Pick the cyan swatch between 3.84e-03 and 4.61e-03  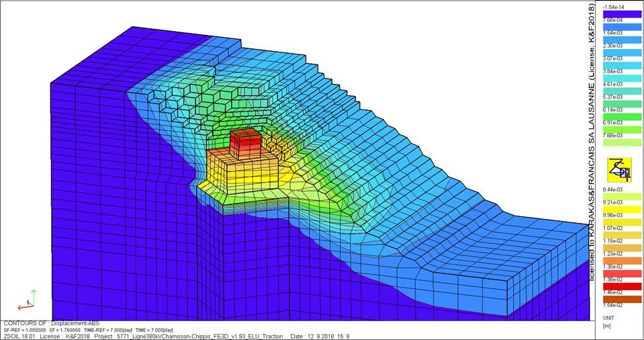622,78
